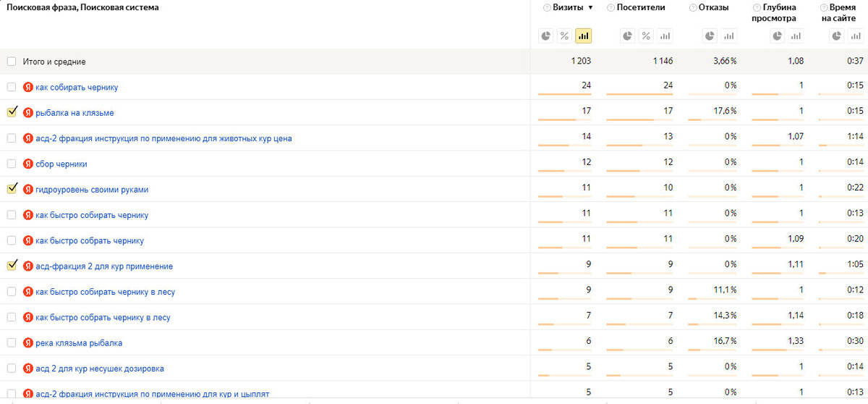Click the depth value '1,33' for 'река клязьма рыбалка'

[x=795, y=341]
